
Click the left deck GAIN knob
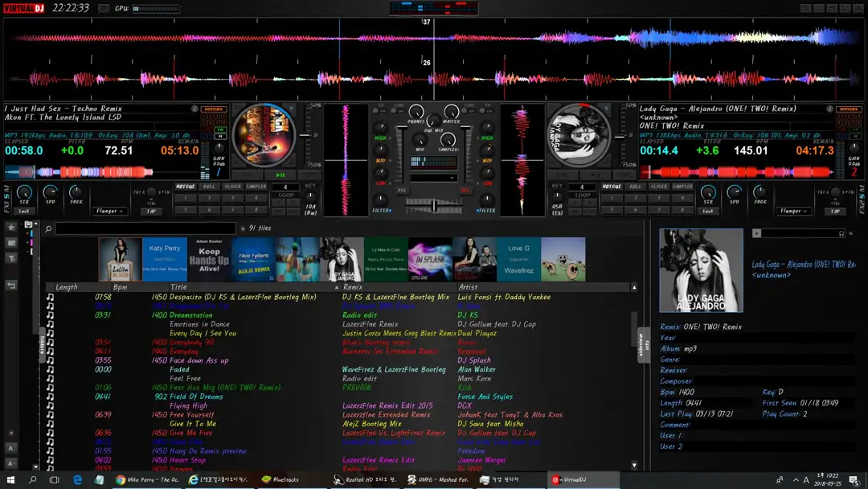pyautogui.click(x=219, y=148)
